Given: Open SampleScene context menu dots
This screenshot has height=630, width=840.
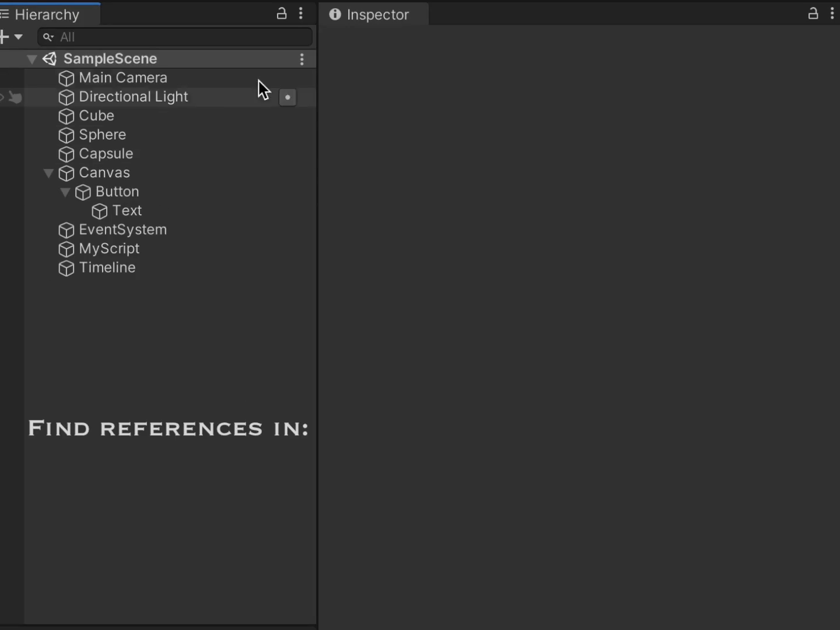Looking at the screenshot, I should 302,59.
